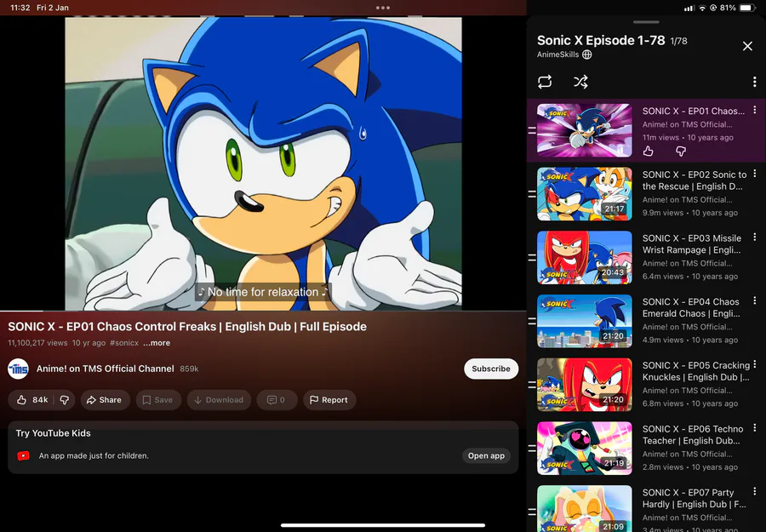
Task: Toggle playlist shuffle icon
Action: pos(580,82)
